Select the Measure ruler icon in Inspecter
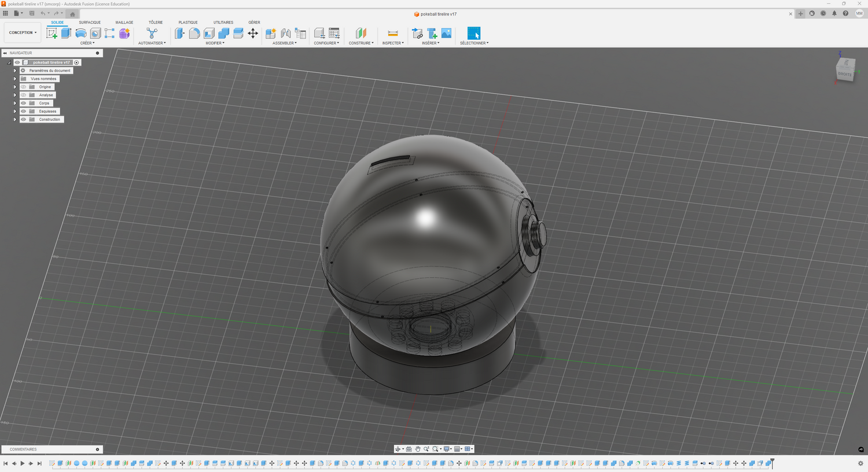The height and width of the screenshot is (472, 868). coord(392,34)
